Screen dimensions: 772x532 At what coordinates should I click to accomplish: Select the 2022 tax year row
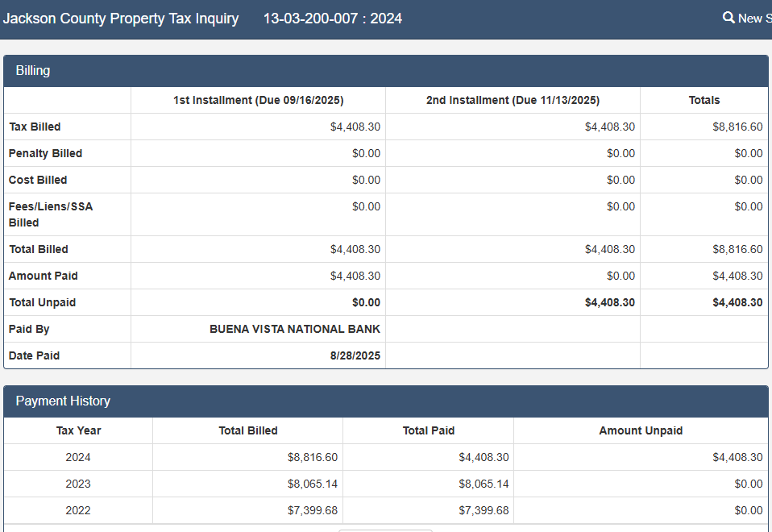click(78, 510)
